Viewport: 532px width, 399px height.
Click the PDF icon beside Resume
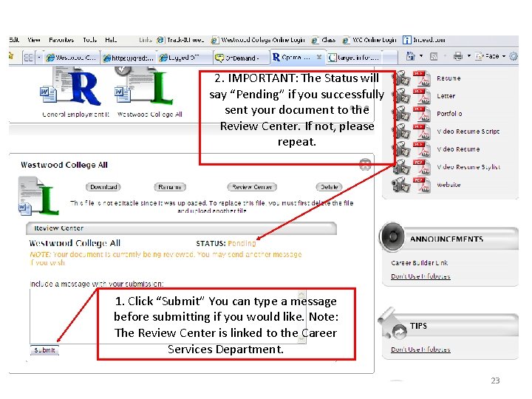point(421,78)
